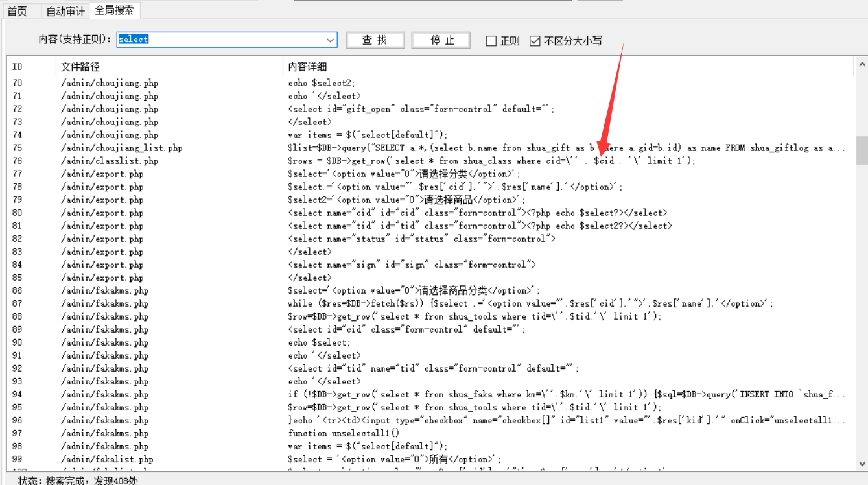
Task: Select result row ID 91
Action: click(x=18, y=355)
